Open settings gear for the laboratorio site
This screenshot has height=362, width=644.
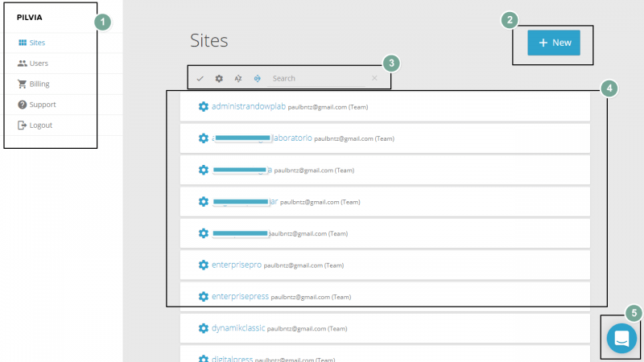coord(204,138)
